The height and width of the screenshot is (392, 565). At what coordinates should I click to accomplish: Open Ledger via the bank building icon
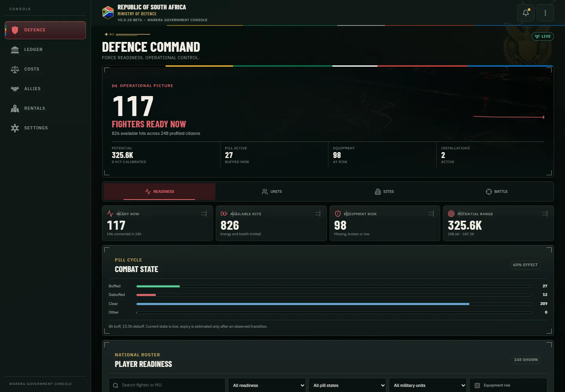15,50
